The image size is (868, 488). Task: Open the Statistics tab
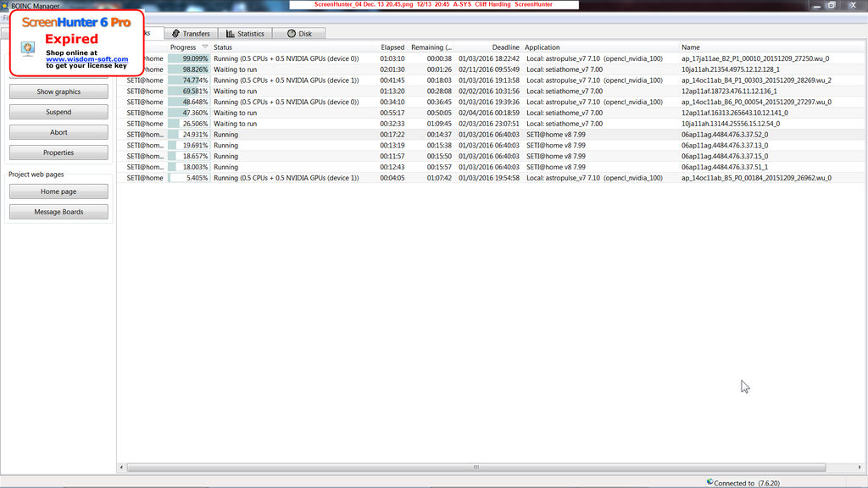245,34
